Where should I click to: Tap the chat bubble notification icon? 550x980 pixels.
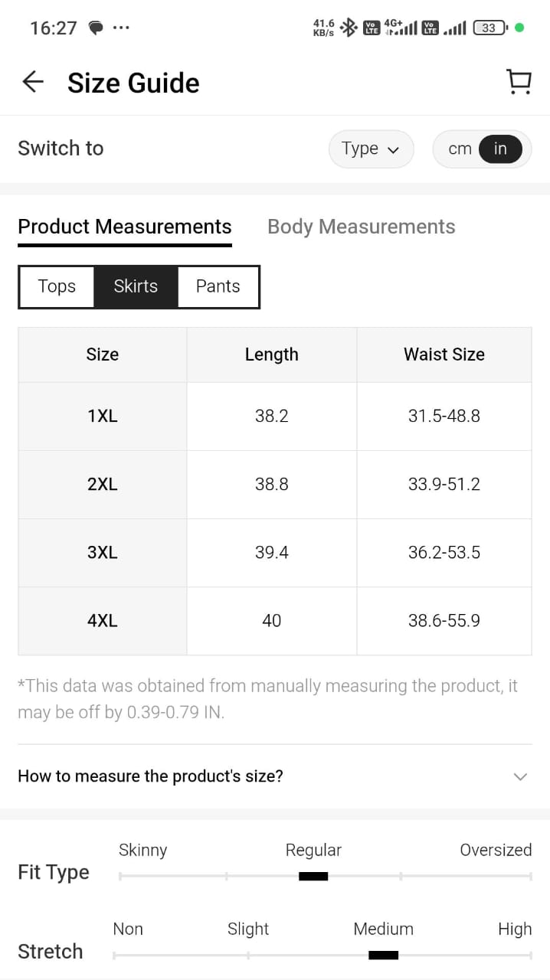pyautogui.click(x=96, y=28)
